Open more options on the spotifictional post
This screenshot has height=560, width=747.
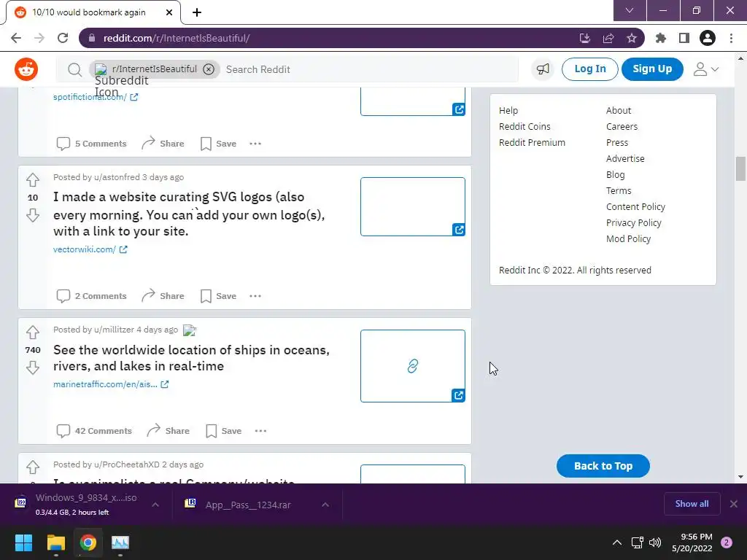click(255, 144)
